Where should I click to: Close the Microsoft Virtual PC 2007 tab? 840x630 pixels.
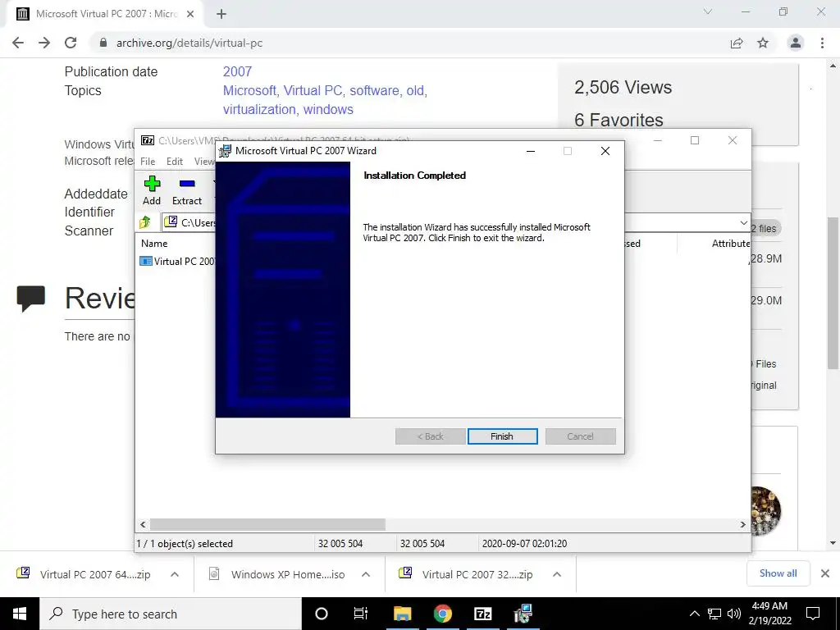190,14
